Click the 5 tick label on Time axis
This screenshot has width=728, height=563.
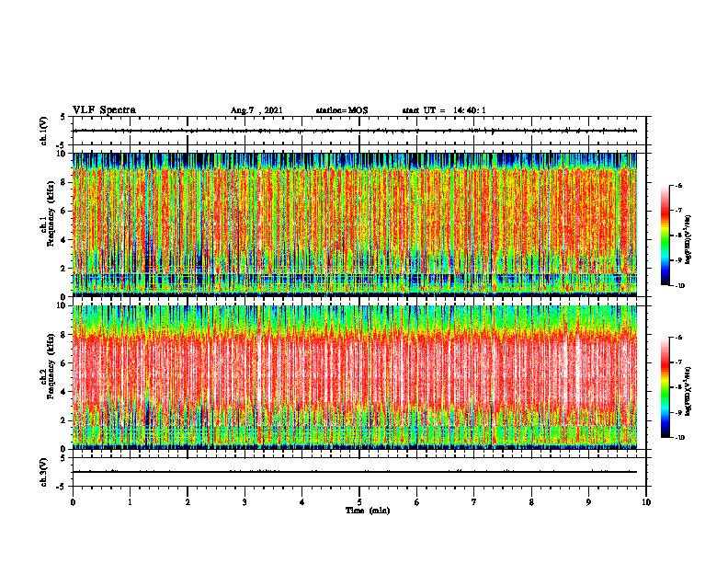tap(359, 502)
